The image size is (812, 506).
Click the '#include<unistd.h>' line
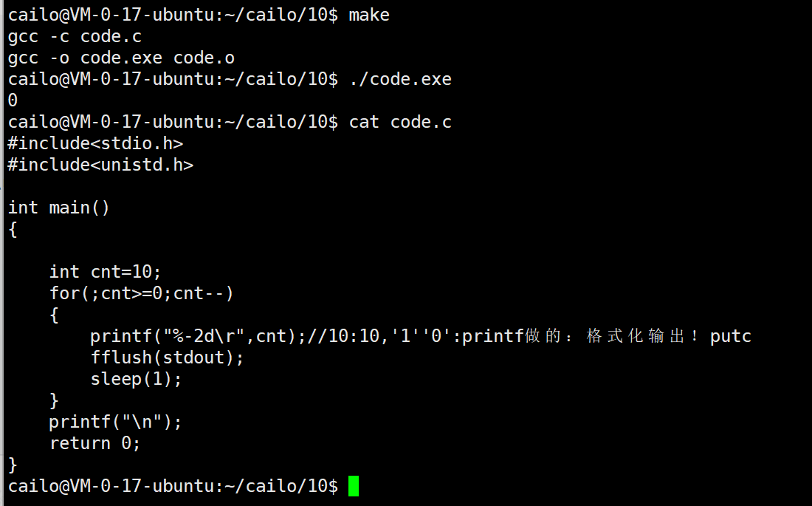pos(100,165)
